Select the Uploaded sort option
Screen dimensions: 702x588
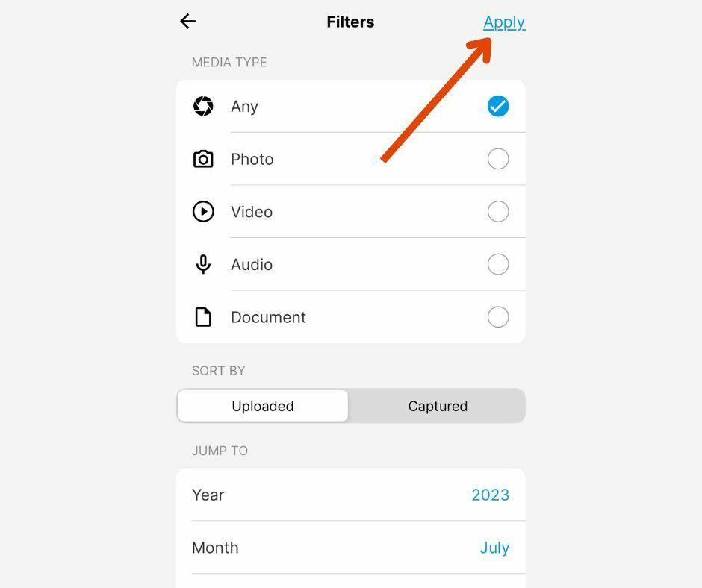[x=262, y=406]
